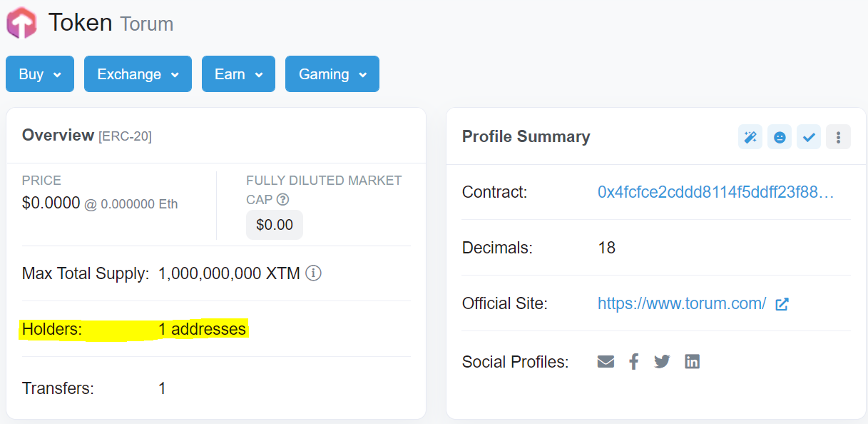Click the $0.00 market cap badge
The height and width of the screenshot is (424, 868).
point(275,225)
